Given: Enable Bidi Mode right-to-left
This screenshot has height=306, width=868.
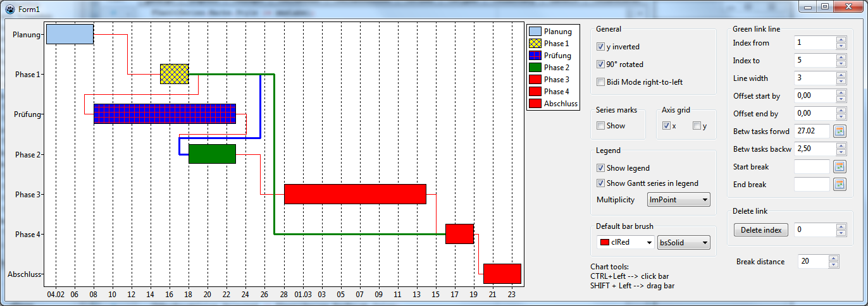Looking at the screenshot, I should [601, 82].
